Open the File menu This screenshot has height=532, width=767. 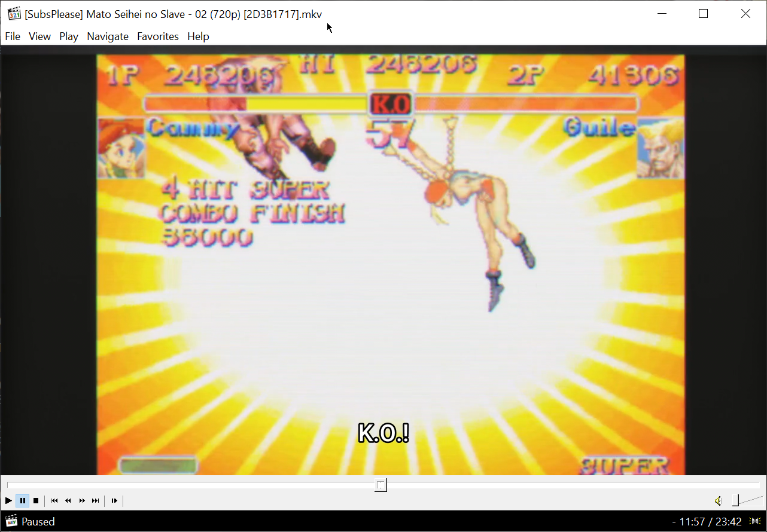coord(13,36)
